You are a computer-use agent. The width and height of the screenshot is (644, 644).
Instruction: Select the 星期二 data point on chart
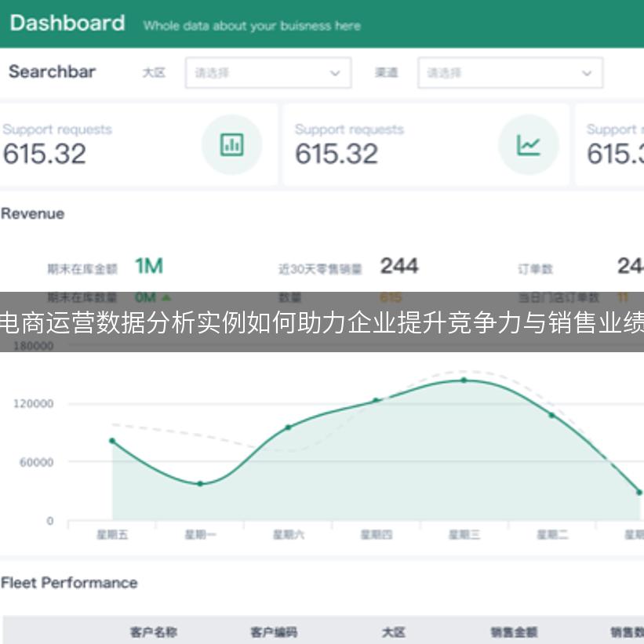(x=552, y=416)
